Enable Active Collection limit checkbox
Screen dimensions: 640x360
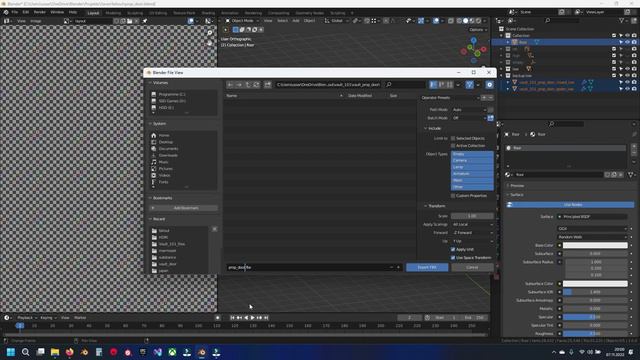point(453,146)
